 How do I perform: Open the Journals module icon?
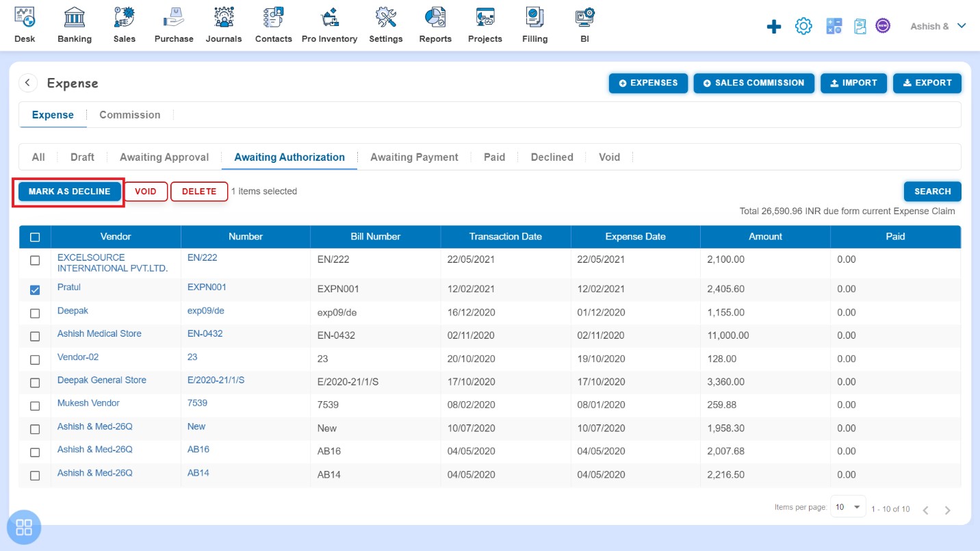224,16
